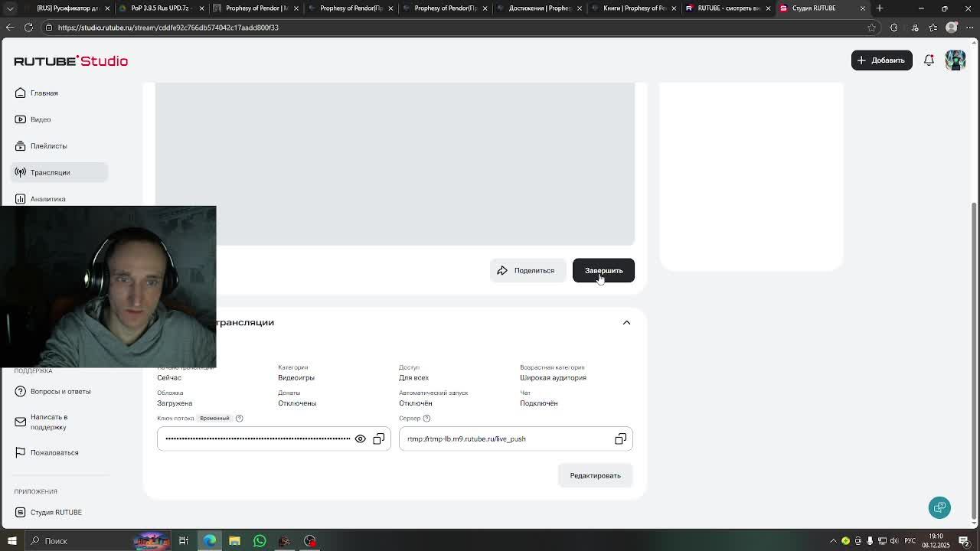
Task: Show help tooltip for Сервер
Action: pos(426,418)
